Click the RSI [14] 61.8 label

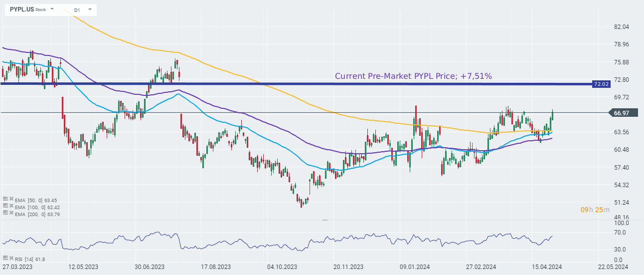coord(30,259)
